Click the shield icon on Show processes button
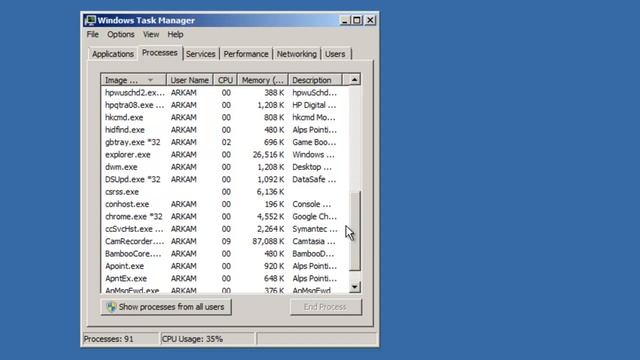Viewport: 640px width, 360px height. tap(111, 307)
